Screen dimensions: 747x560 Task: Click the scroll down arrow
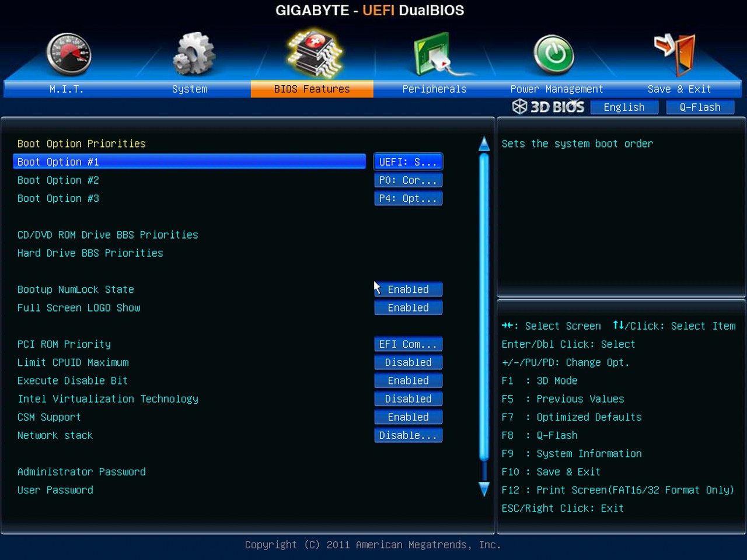[x=484, y=489]
